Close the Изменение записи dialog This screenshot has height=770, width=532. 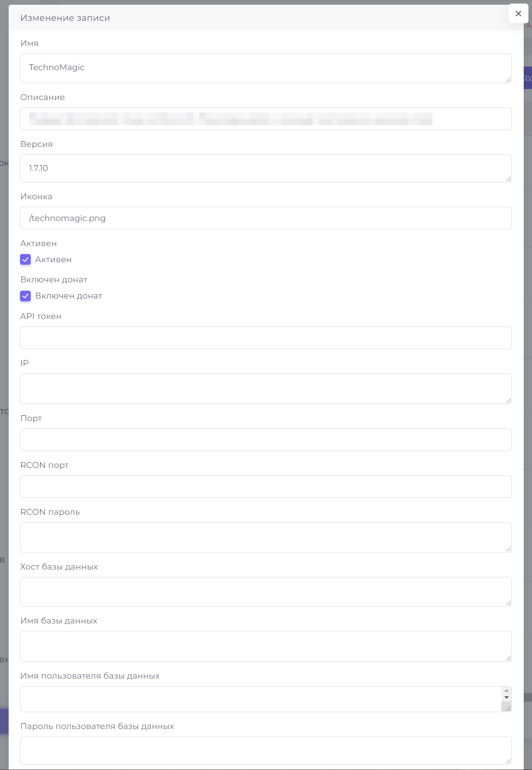(x=518, y=13)
